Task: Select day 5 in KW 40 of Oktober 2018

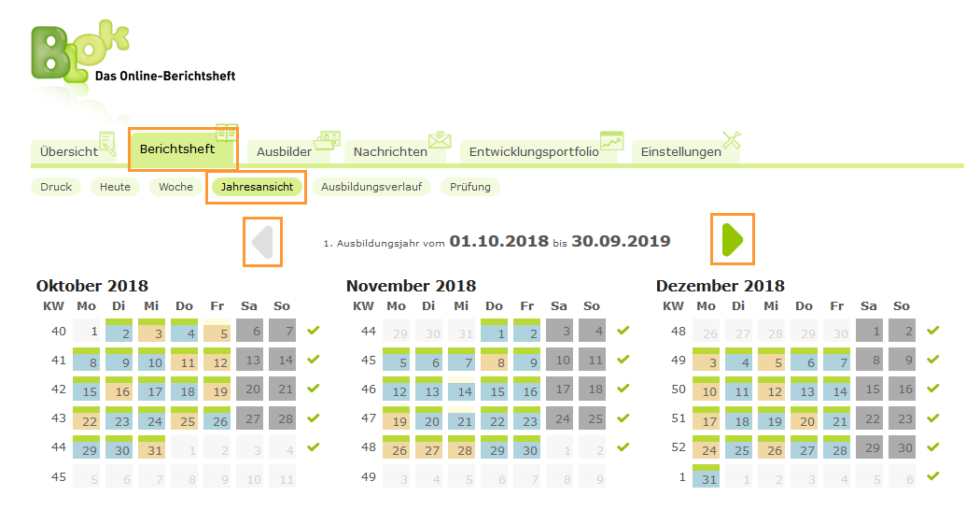Action: (x=217, y=331)
